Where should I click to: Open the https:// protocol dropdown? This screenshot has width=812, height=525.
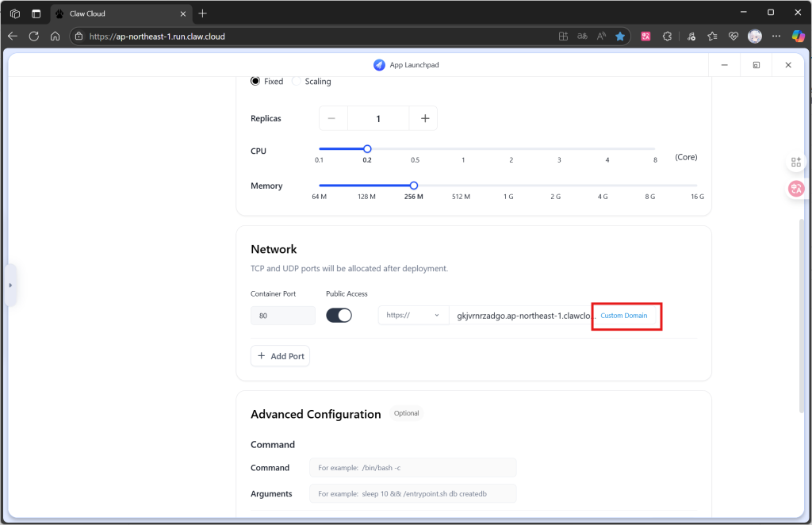[x=413, y=316]
